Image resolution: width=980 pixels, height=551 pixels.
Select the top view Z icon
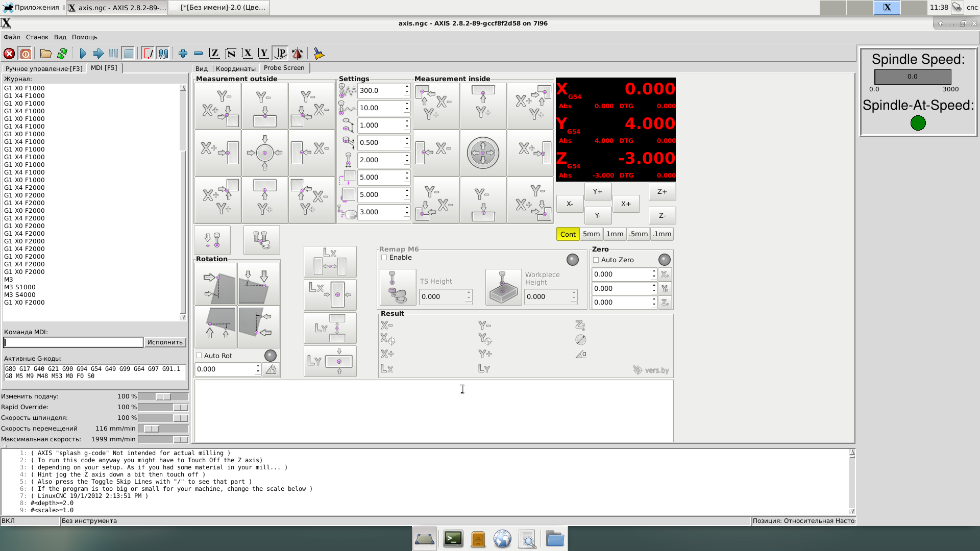click(x=214, y=54)
